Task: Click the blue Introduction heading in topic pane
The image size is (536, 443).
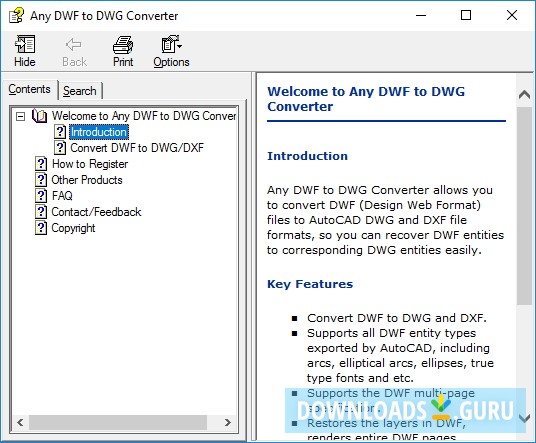Action: point(307,156)
